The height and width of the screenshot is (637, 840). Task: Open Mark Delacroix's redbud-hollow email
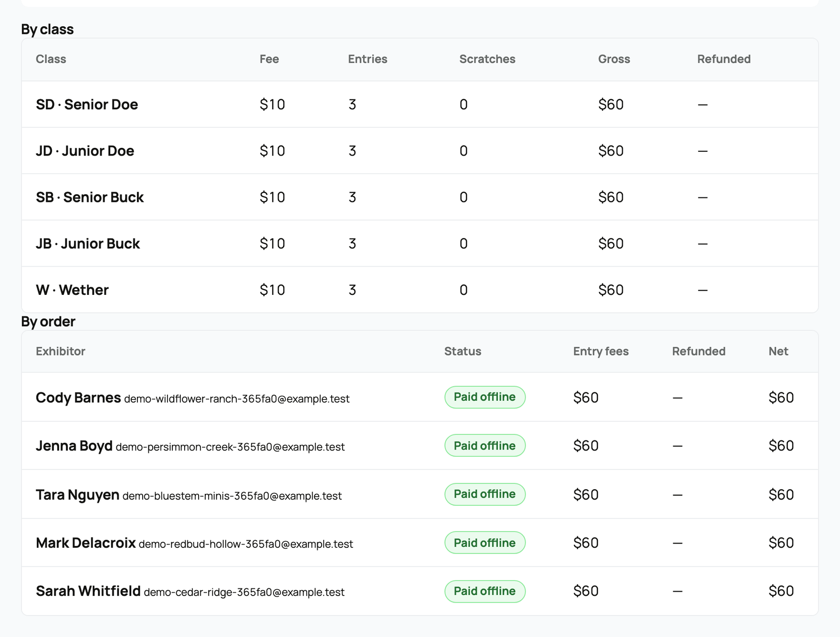(246, 544)
